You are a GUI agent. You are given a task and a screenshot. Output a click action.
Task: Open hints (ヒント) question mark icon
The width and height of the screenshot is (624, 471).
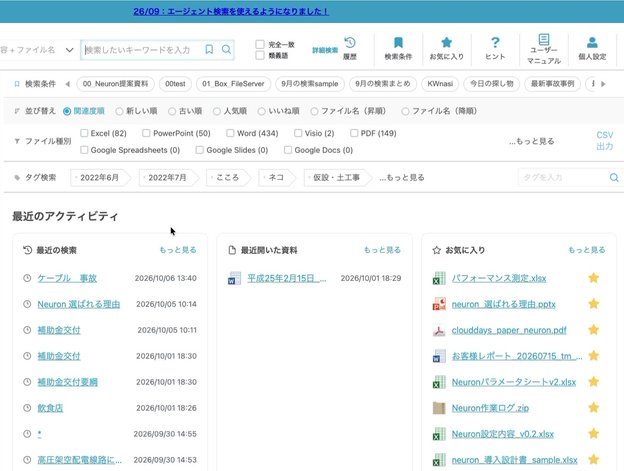point(495,43)
